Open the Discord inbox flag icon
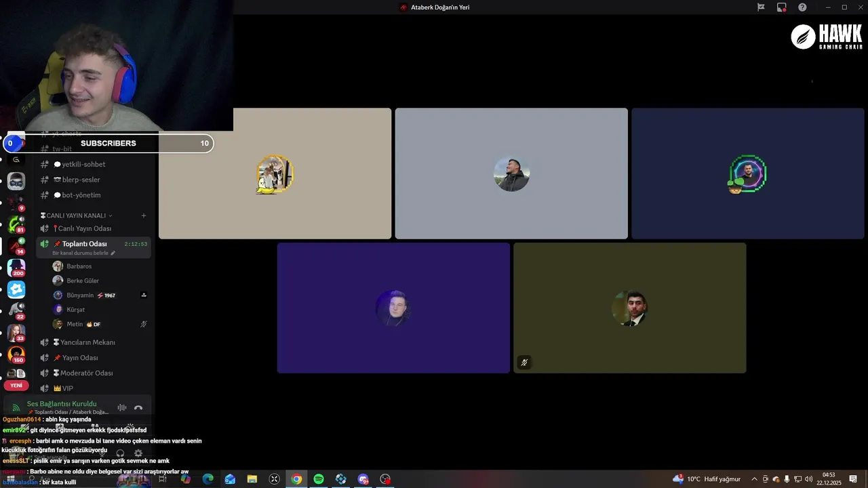 761,7
